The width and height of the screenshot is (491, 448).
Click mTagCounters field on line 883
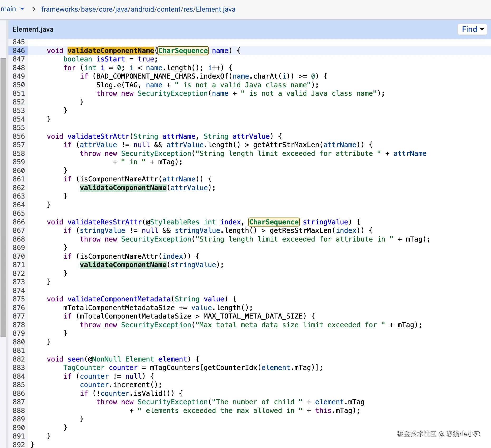point(175,368)
